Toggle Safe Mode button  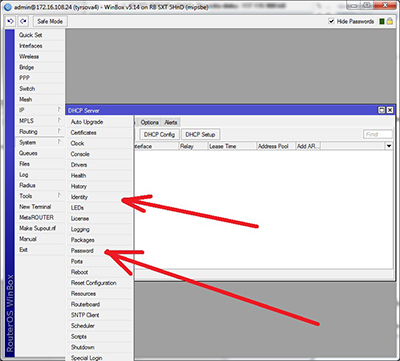[50, 21]
